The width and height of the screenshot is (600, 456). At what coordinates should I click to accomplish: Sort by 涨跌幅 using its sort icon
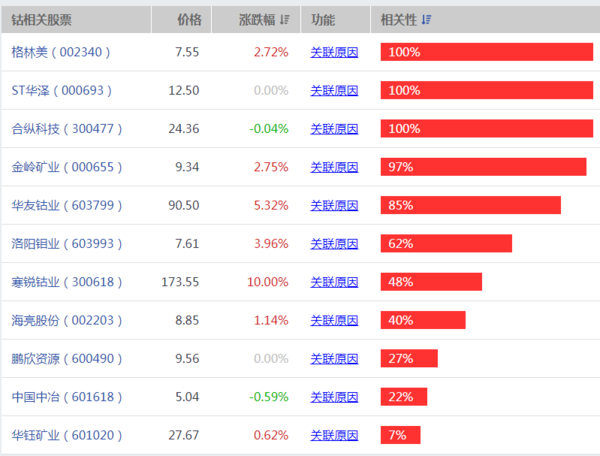coord(284,20)
